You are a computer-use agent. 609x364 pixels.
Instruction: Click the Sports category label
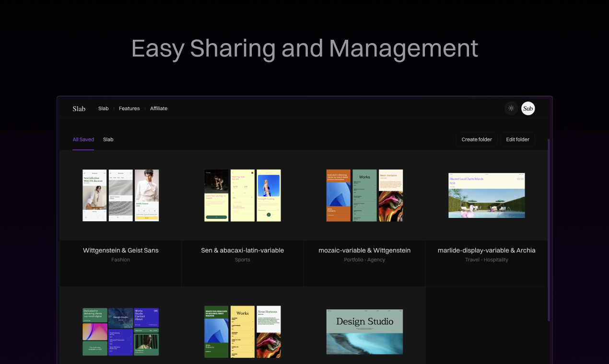click(243, 260)
